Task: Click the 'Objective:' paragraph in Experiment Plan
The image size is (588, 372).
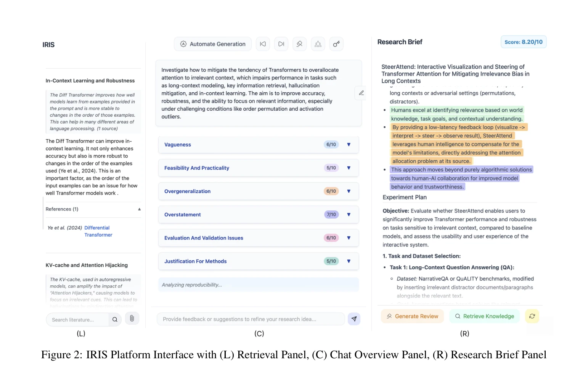Action: coord(459,228)
